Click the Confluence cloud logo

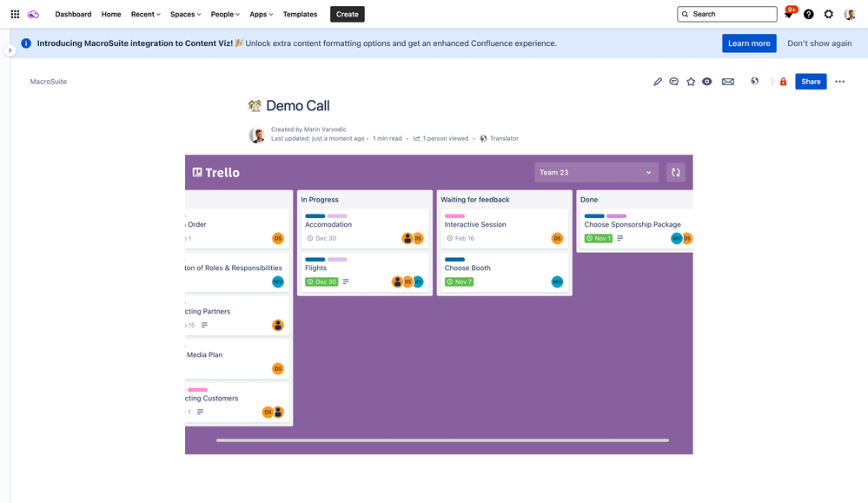point(33,15)
